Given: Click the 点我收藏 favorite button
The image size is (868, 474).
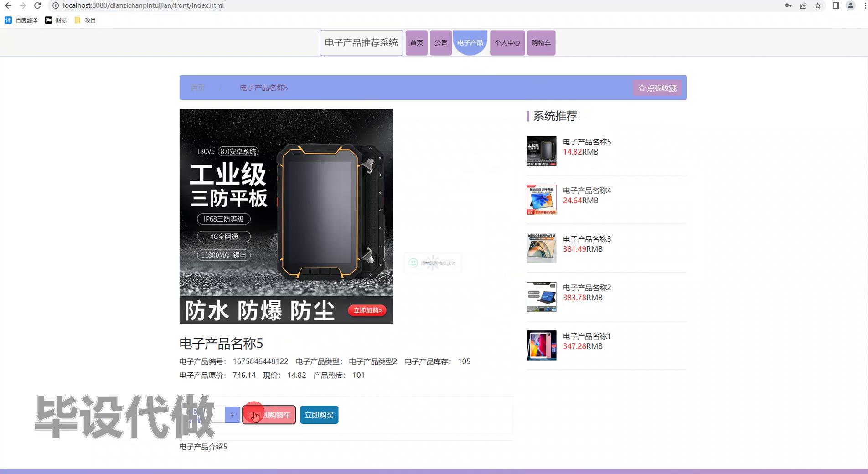Looking at the screenshot, I should pyautogui.click(x=657, y=88).
